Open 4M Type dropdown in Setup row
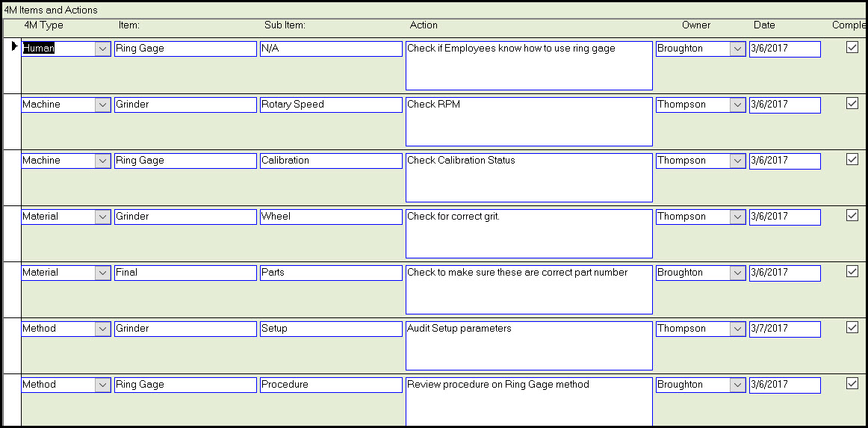 coord(103,329)
